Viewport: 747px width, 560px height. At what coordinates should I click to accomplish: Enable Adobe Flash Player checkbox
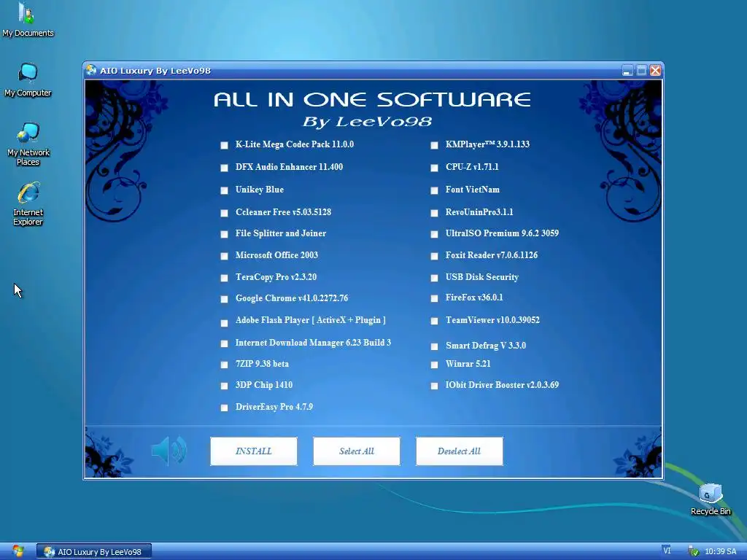(x=224, y=323)
